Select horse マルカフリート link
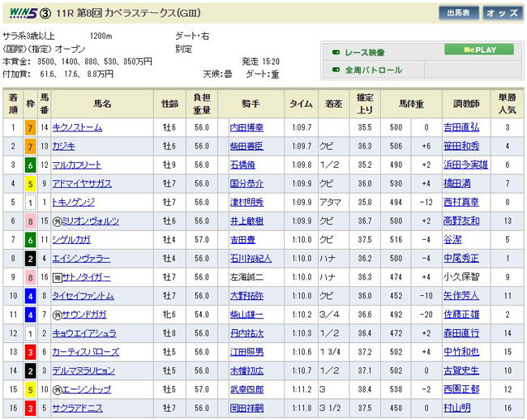This screenshot has width=527, height=420. 76,165
